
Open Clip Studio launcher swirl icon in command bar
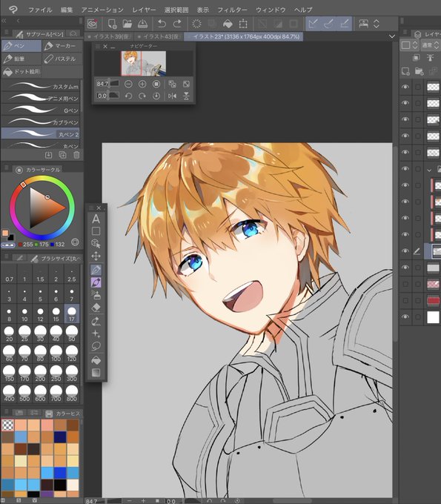92,24
